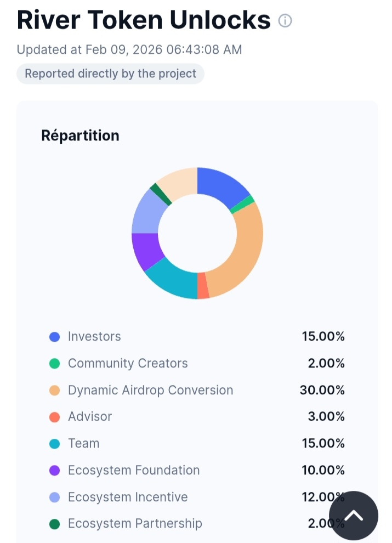Viewport: 392px width, 543px height.
Task: Click the orange Dynamic Airdrop Conversion dot
Action: pos(54,391)
